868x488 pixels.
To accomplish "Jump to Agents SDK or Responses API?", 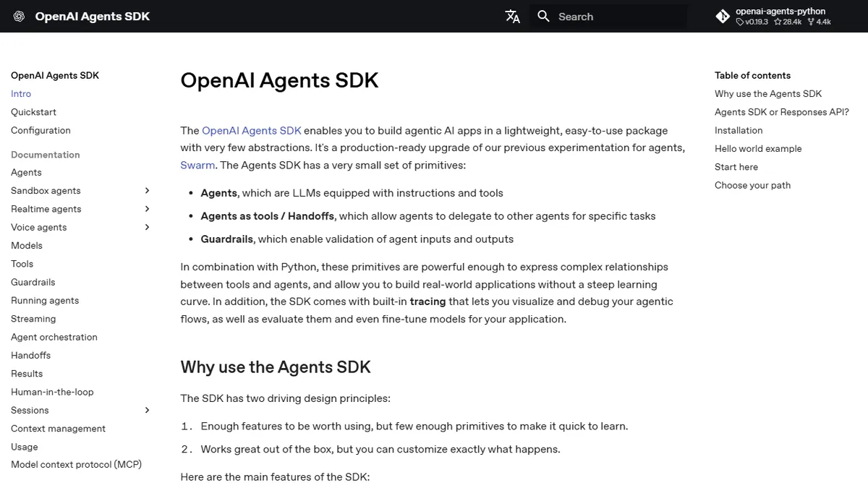I will tap(782, 112).
